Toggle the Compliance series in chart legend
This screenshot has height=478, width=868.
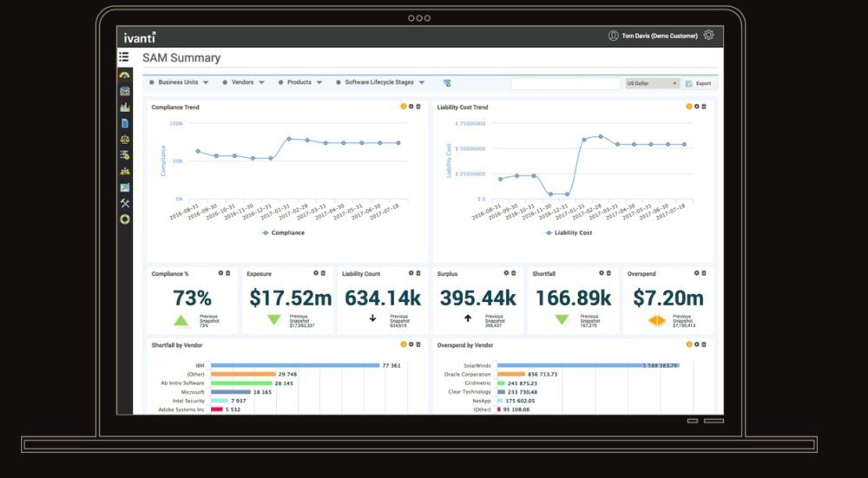pos(283,232)
